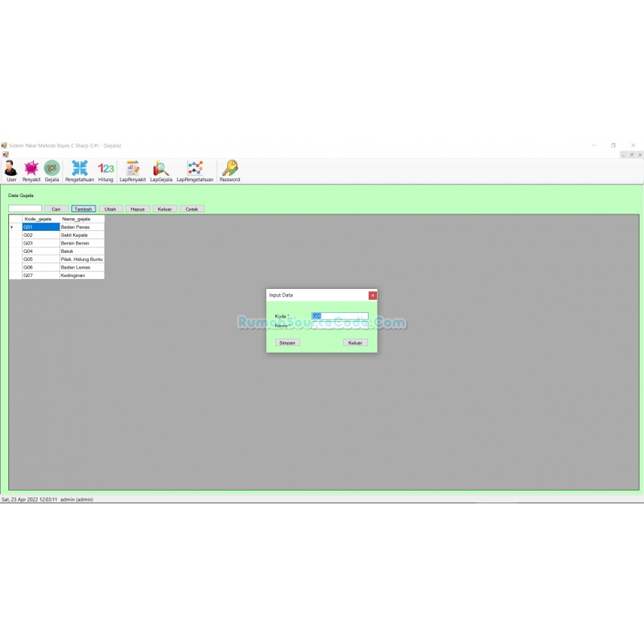Select the Nama_gejala column header
Screen dimensions: 644x644
[82, 219]
